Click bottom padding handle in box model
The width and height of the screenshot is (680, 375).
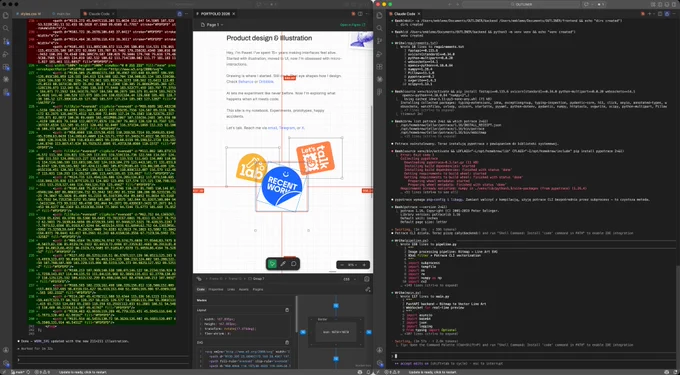[335, 359]
